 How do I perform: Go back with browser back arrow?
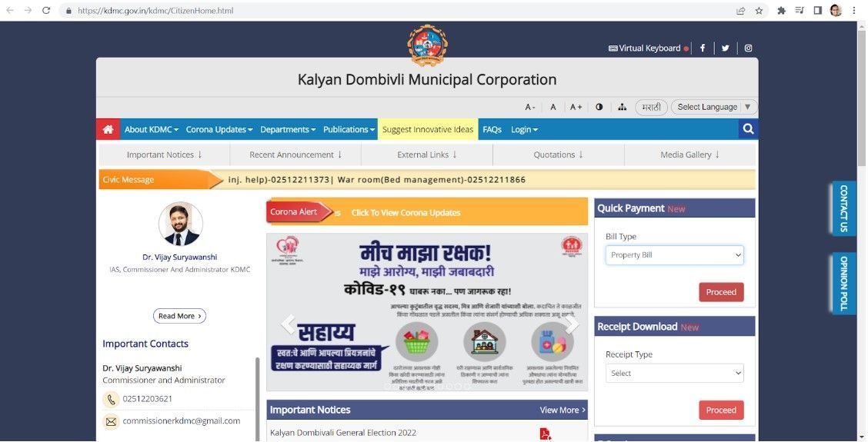tap(10, 11)
